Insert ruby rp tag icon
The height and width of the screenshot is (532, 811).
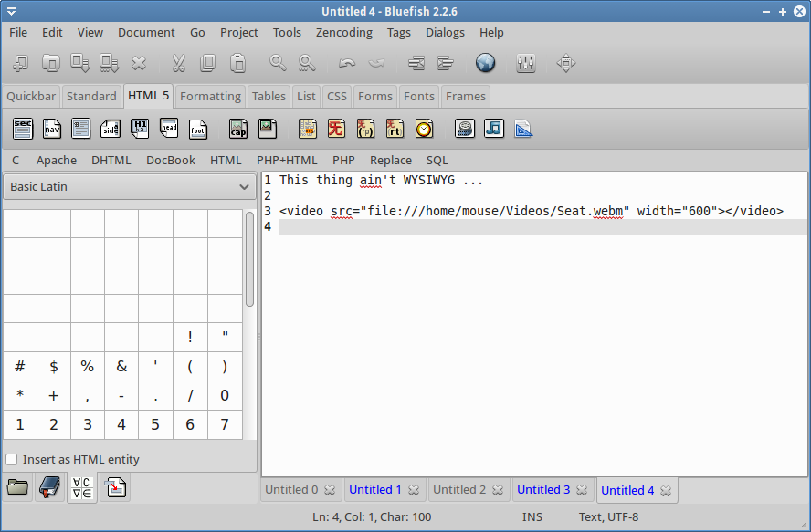pyautogui.click(x=365, y=129)
